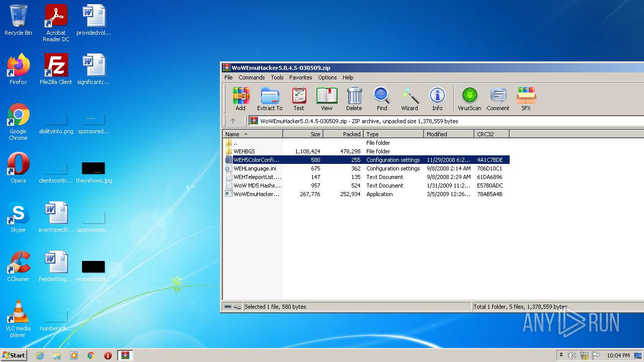Open Internet Explorer from taskbar
The image size is (644, 362).
click(x=40, y=355)
